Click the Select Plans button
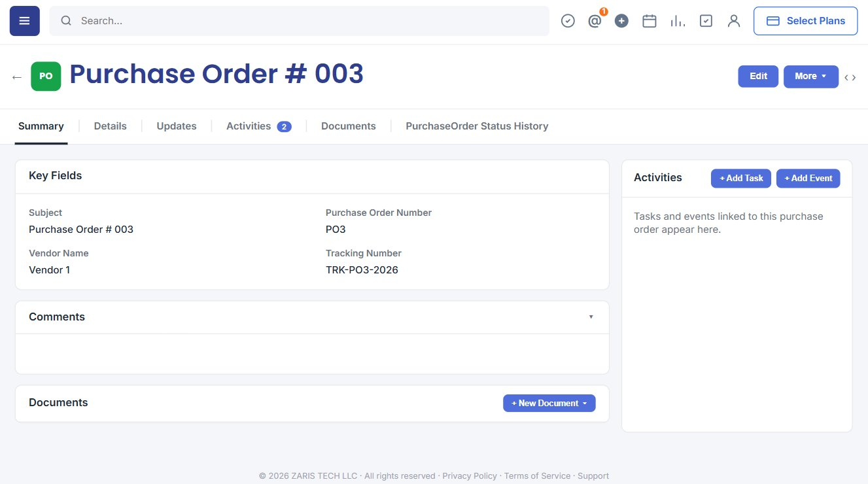Image resolution: width=868 pixels, height=484 pixels. (806, 21)
